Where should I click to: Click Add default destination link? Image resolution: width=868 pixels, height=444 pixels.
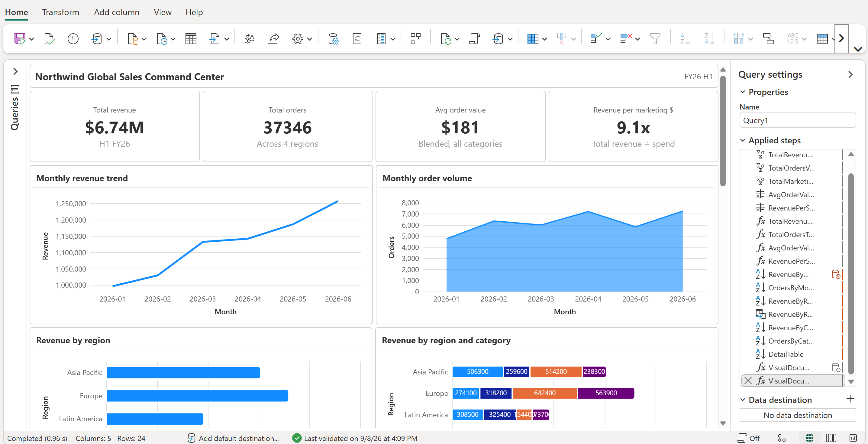233,438
